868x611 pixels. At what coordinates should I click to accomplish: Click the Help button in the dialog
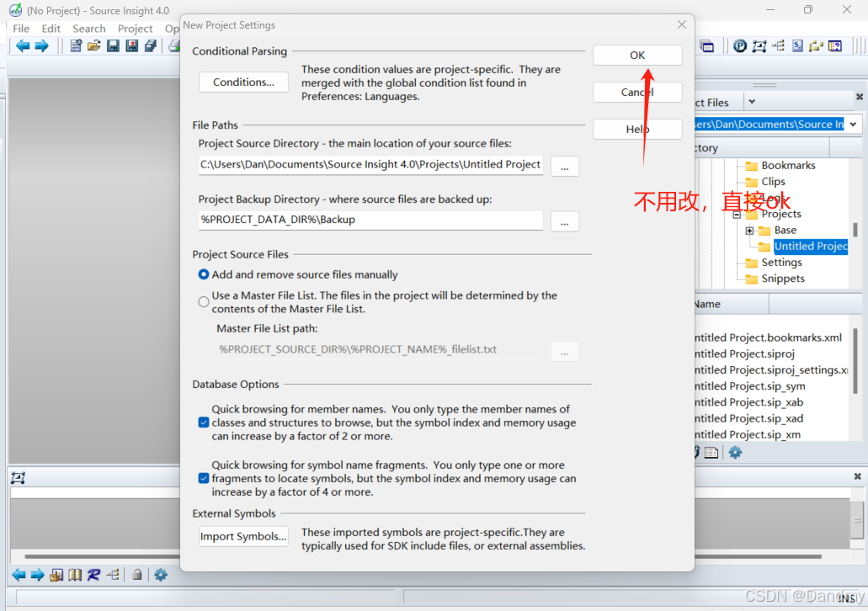click(x=637, y=129)
